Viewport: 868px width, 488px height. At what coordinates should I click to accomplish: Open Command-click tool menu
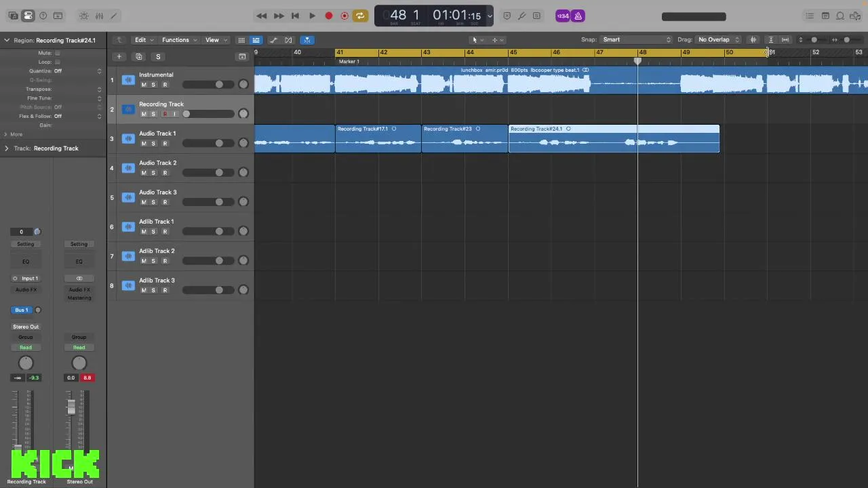498,40
